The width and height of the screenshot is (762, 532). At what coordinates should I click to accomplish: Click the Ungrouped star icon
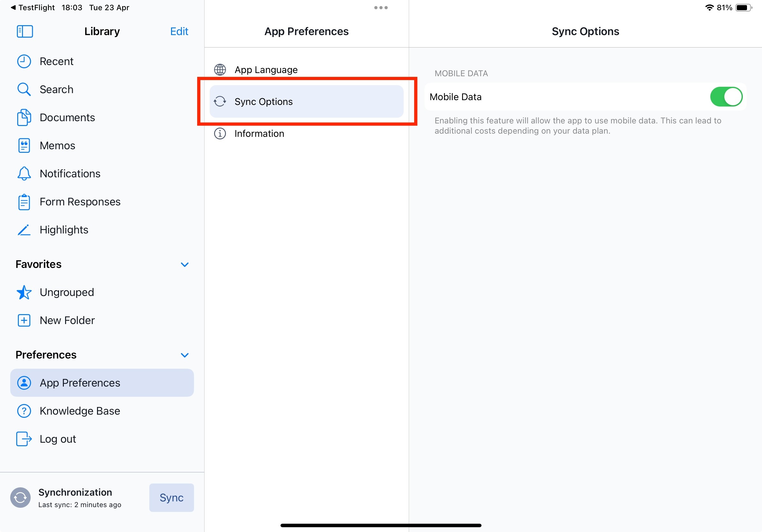(24, 292)
